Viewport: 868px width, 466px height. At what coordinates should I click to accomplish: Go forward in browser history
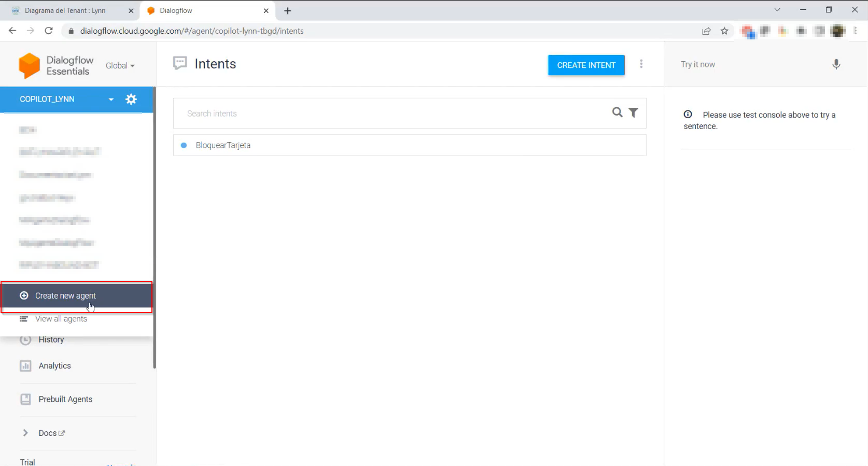coord(31,31)
